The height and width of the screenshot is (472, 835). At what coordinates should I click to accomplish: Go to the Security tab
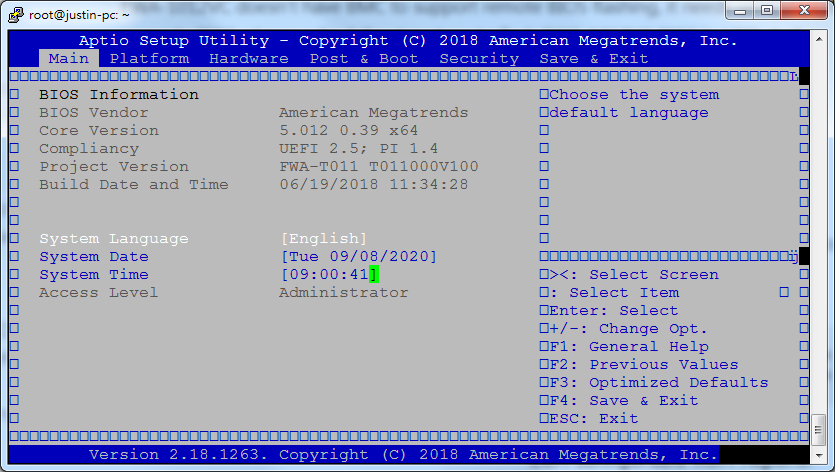click(x=479, y=59)
